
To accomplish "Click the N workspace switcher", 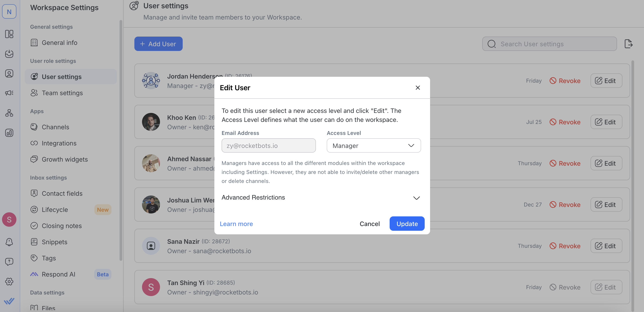I will tap(9, 11).
